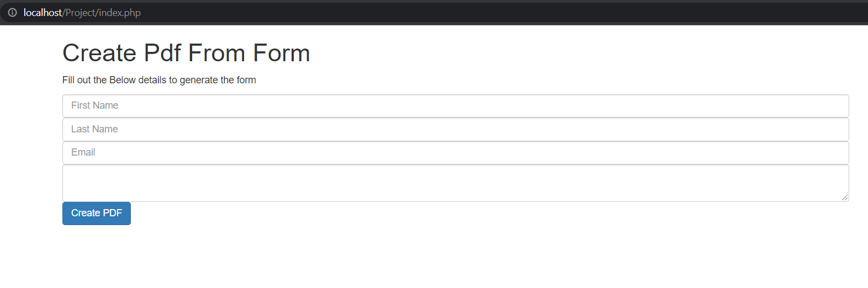Click the empty address bar area after URL
The image size is (868, 288).
point(497,12)
